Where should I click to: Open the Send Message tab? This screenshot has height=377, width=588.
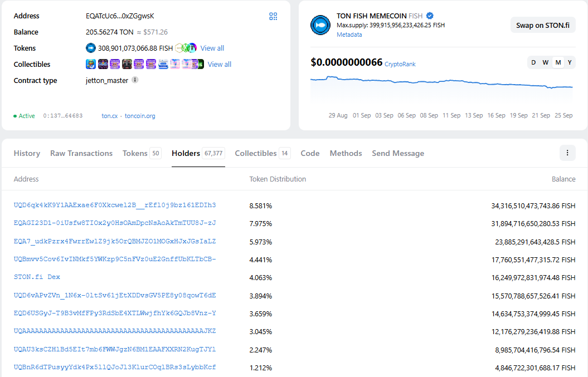pos(398,153)
